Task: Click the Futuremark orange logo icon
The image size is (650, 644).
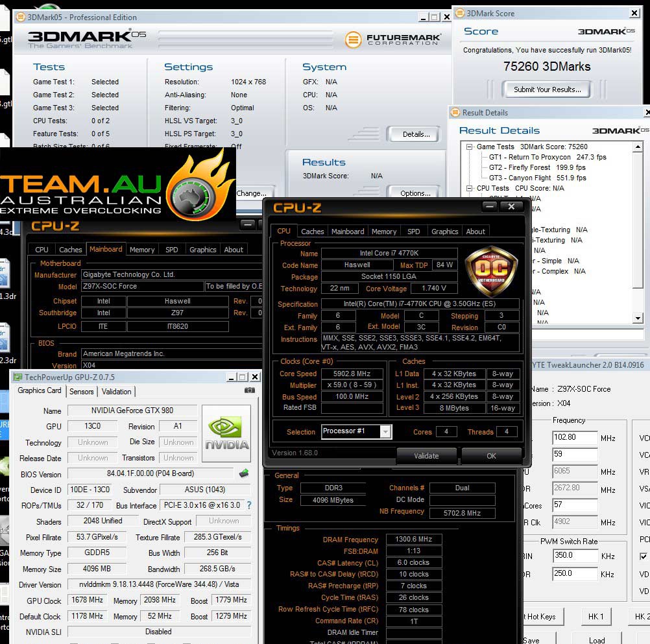Action: (353, 40)
